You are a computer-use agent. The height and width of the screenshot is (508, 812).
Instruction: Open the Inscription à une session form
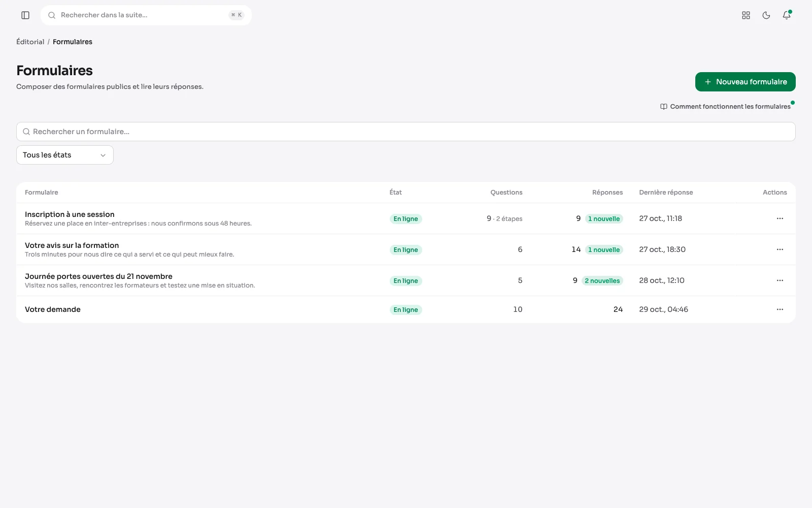click(70, 214)
